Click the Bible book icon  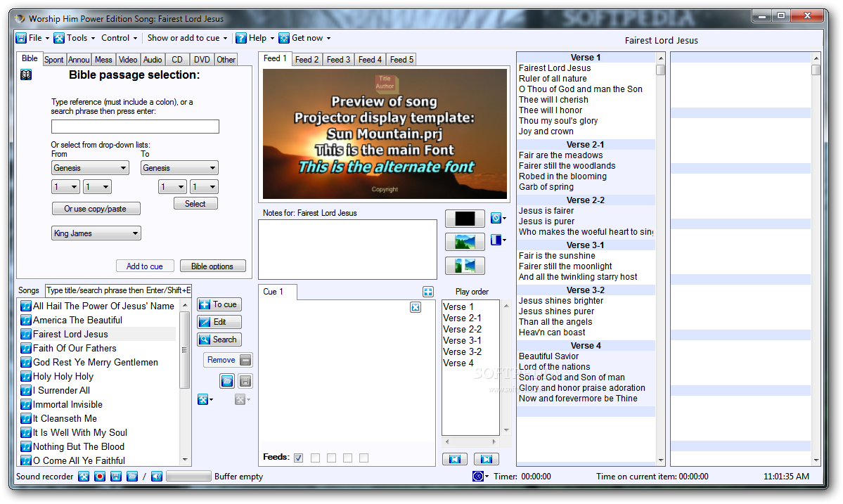pyautogui.click(x=26, y=75)
